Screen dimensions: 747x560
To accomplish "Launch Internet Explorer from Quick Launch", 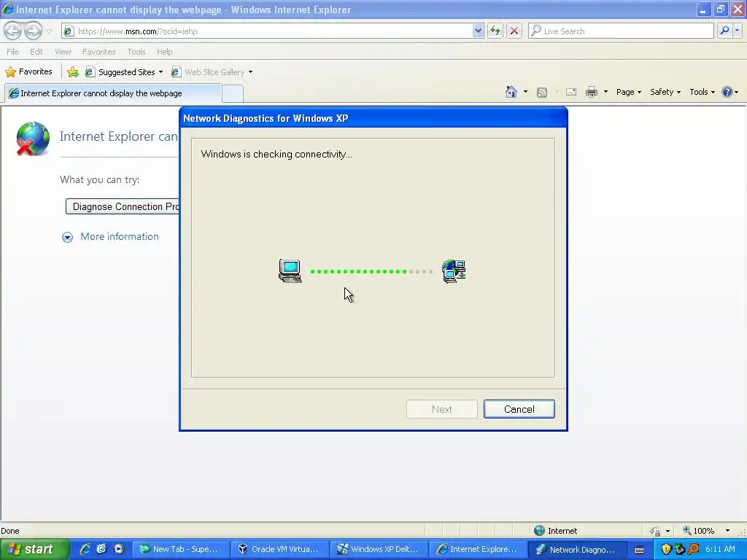I will [x=85, y=549].
